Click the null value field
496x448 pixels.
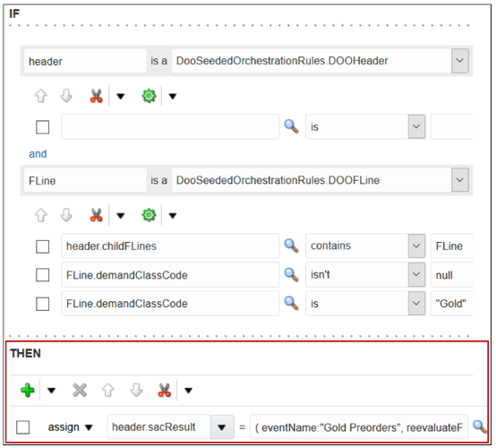(x=452, y=275)
